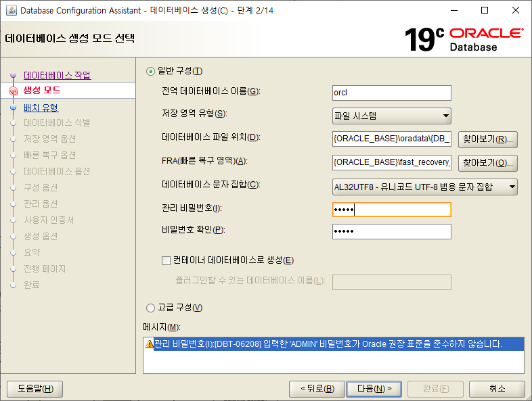Select the 생성 모드 step in sidebar
Viewport: 532px width, 401px height.
coord(42,90)
